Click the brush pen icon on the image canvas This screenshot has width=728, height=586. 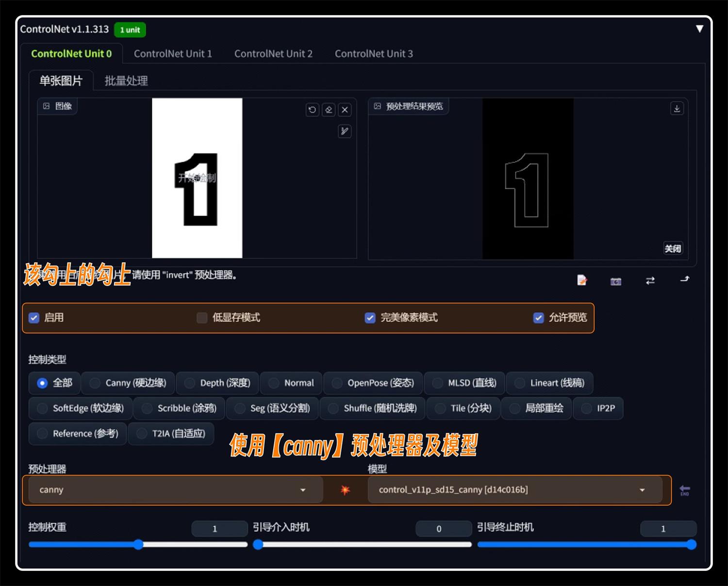[x=345, y=131]
